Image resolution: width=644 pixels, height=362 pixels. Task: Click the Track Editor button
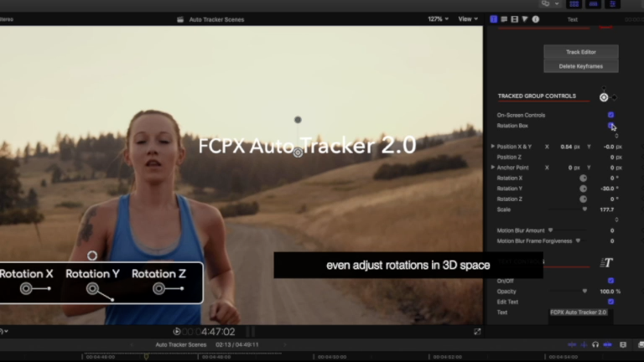pyautogui.click(x=581, y=52)
